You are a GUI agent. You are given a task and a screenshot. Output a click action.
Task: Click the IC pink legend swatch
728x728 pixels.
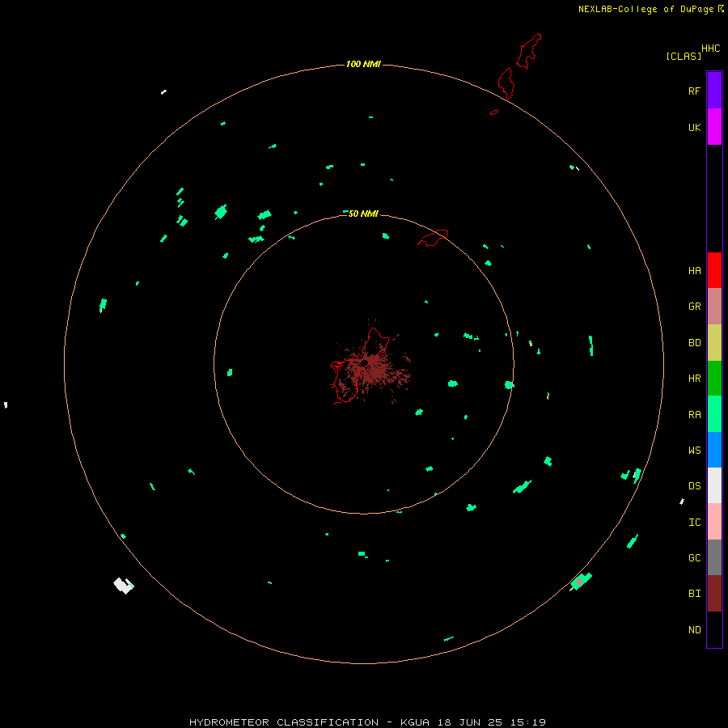point(714,522)
